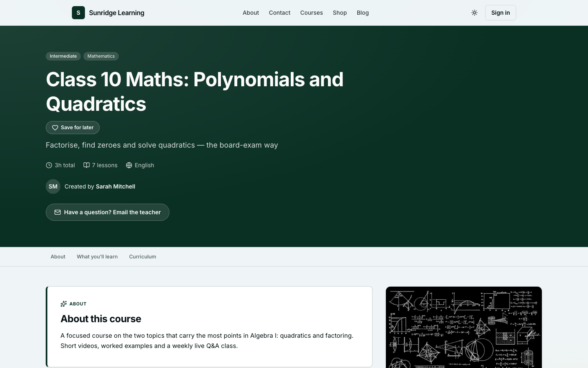This screenshot has height=368, width=588.
Task: Open Sarah Mitchell's instructor profile link
Action: pyautogui.click(x=116, y=186)
